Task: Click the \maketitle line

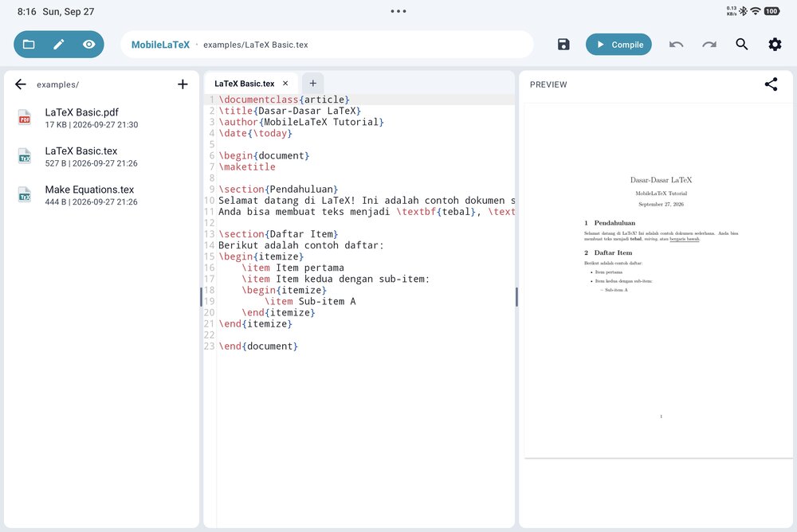Action: [247, 166]
